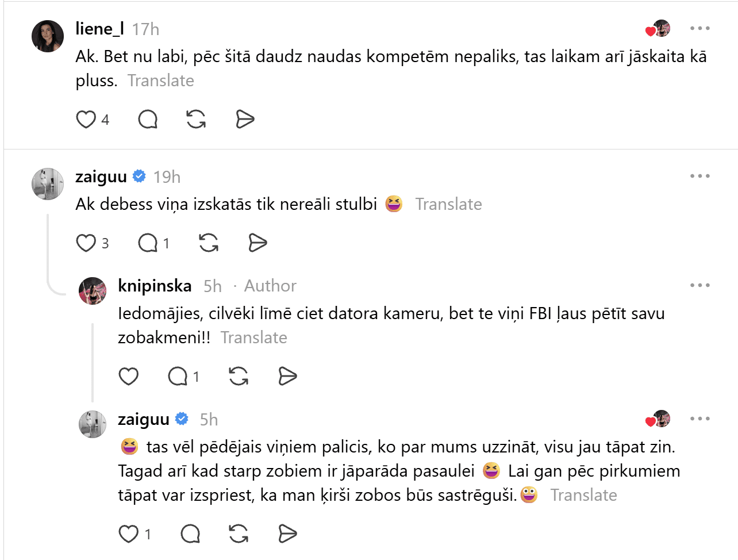Comment on zaiguu's 5h reply
The width and height of the screenshot is (738, 560).
point(190,534)
